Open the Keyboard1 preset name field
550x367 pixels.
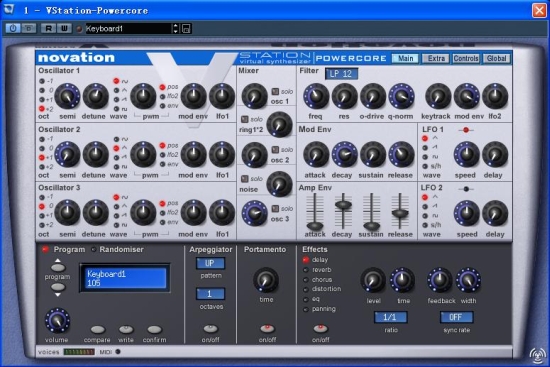point(128,28)
